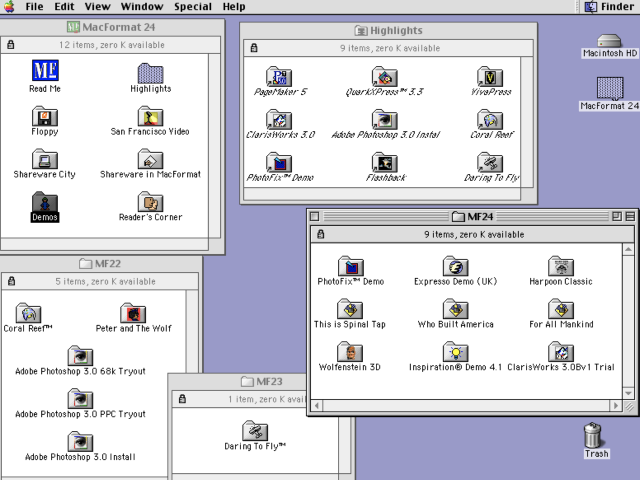640x480 pixels.
Task: Select QuarkXPress 3.3 alias icon
Action: click(x=384, y=76)
